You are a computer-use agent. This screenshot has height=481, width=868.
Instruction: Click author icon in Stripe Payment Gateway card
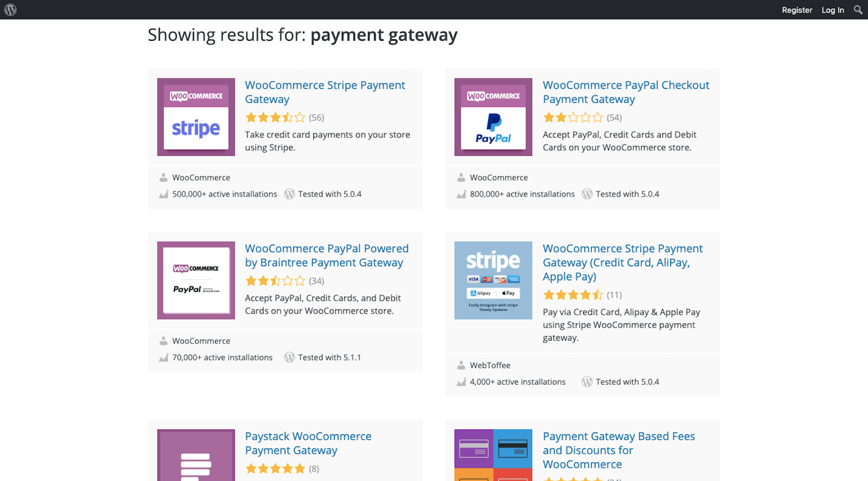pyautogui.click(x=163, y=177)
